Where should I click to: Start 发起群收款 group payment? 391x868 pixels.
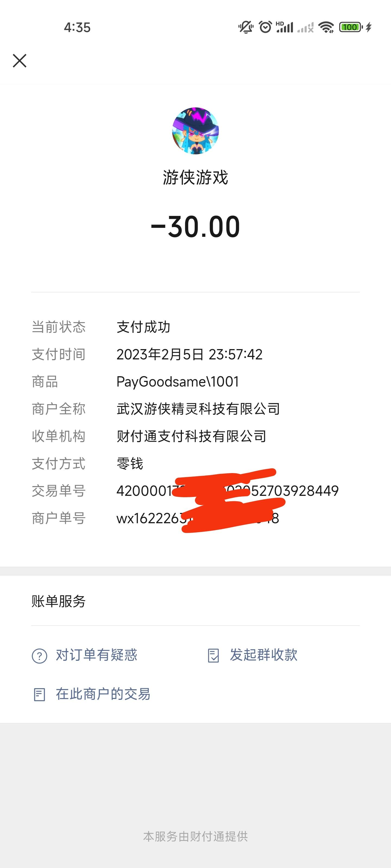coord(263,655)
